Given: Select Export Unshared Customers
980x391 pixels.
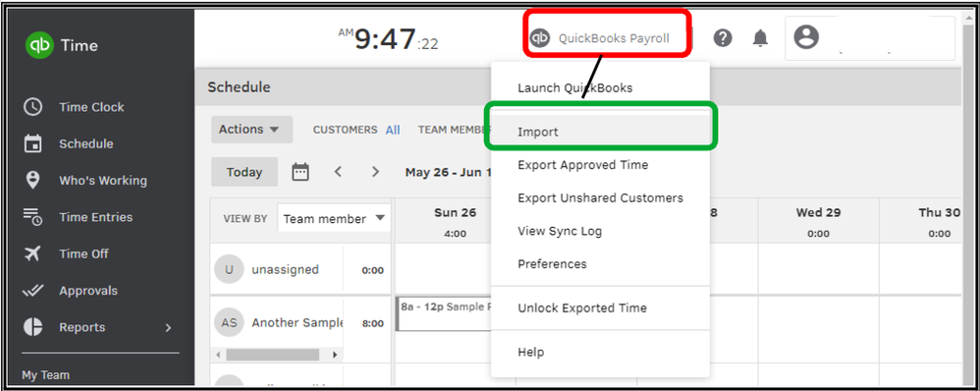Looking at the screenshot, I should click(600, 197).
